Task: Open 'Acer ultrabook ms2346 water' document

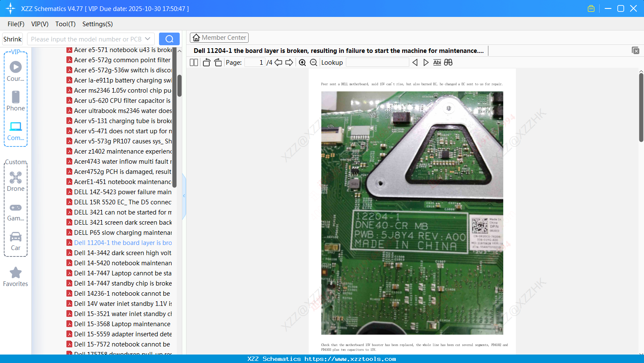Action: 119,111
